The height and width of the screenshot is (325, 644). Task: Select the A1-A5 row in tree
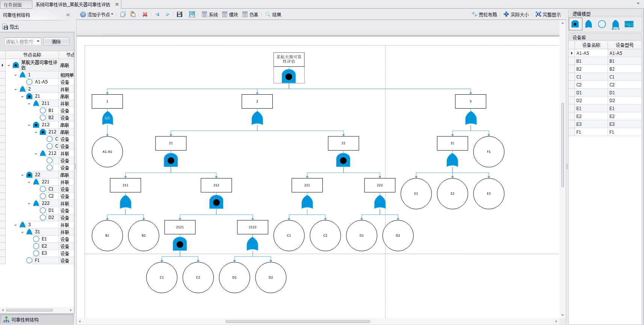pos(40,82)
